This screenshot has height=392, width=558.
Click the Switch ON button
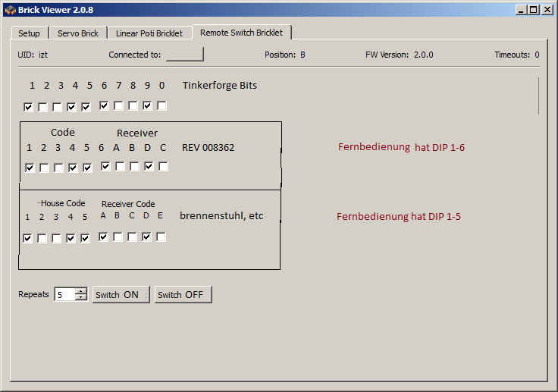point(121,294)
